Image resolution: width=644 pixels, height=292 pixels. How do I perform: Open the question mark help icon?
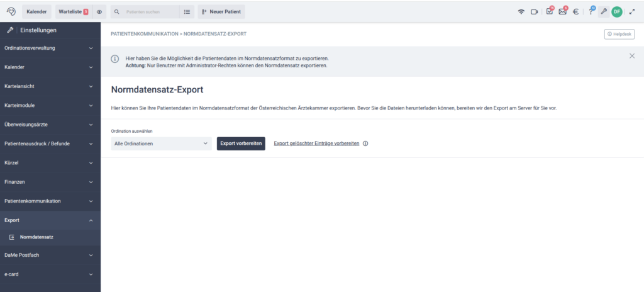[591, 11]
